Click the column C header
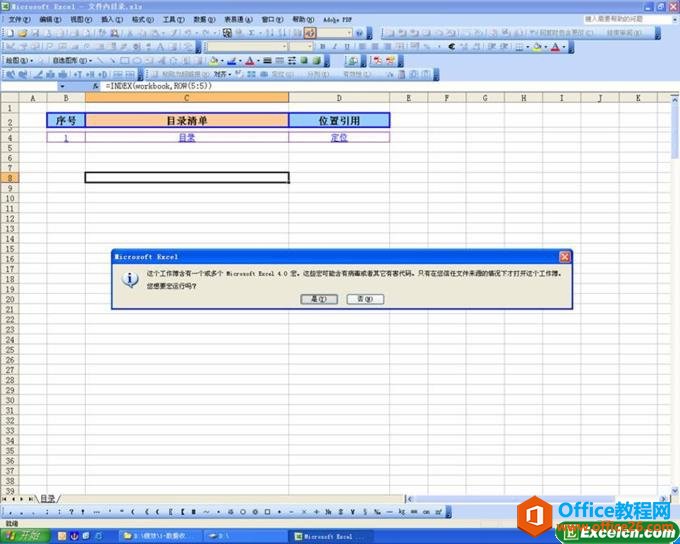The height and width of the screenshot is (544, 680). (x=187, y=98)
